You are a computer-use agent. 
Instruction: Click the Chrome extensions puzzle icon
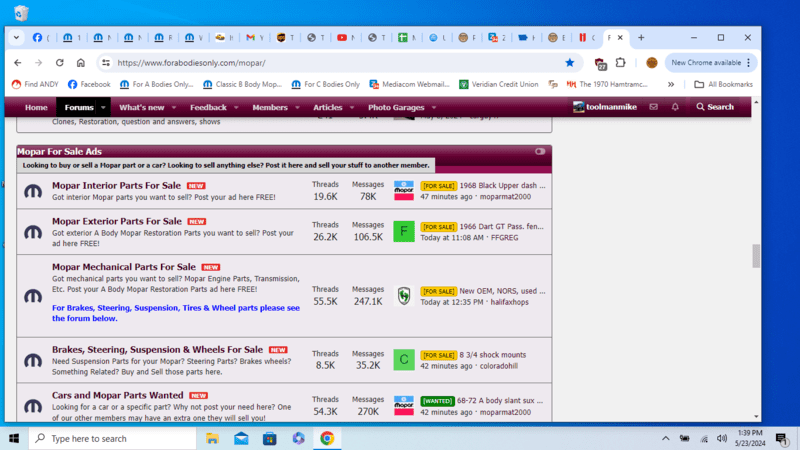pos(621,62)
